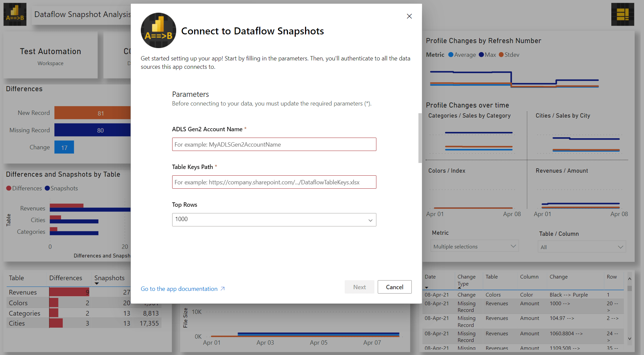Close the Connect to Dataflow Snapshots dialog
Image resolution: width=644 pixels, height=355 pixels.
(x=409, y=16)
